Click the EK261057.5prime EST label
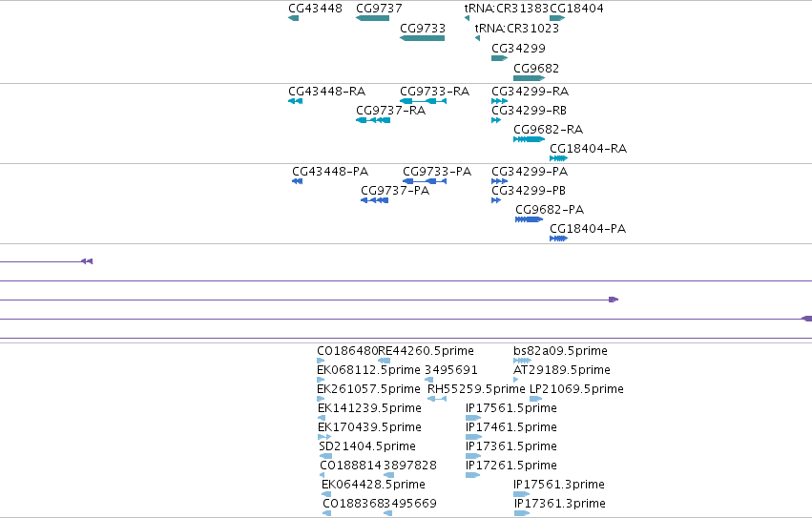 [x=368, y=389]
